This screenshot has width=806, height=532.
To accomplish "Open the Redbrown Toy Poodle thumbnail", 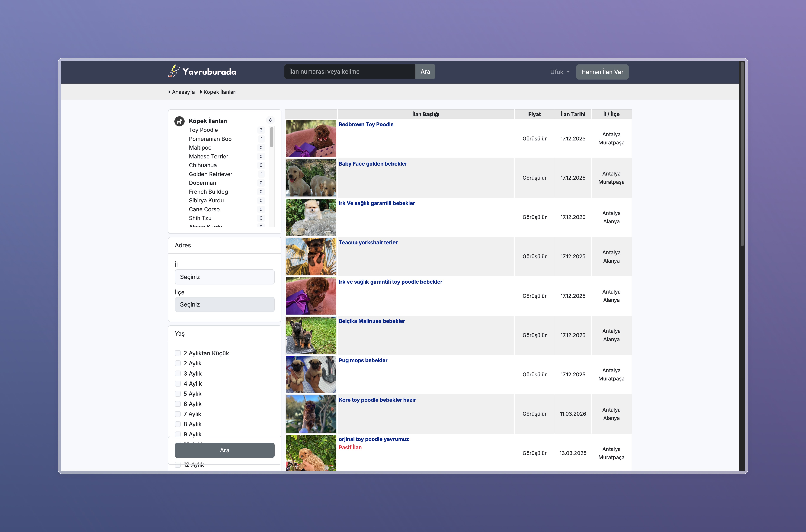I will coord(311,138).
